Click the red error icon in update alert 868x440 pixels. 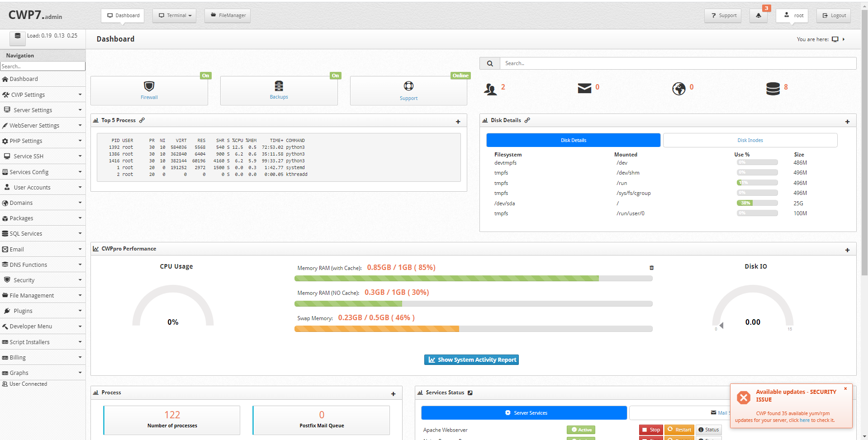point(744,397)
